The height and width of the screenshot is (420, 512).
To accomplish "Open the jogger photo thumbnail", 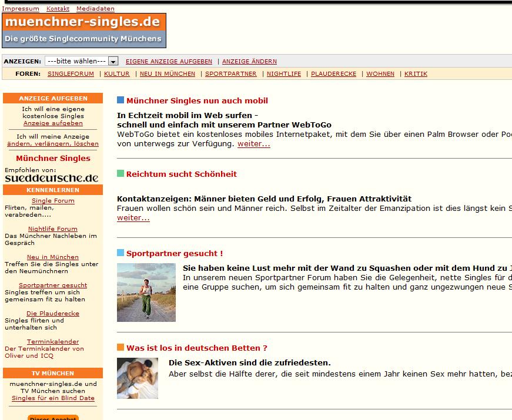I will [x=146, y=293].
